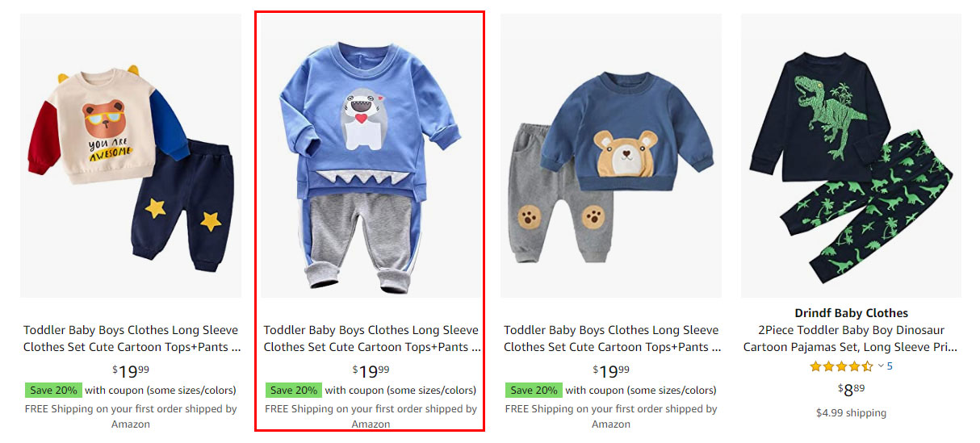Click the $8.89 price of dinosaur pajamas
Viewport: 980px width, 443px height.
851,390
